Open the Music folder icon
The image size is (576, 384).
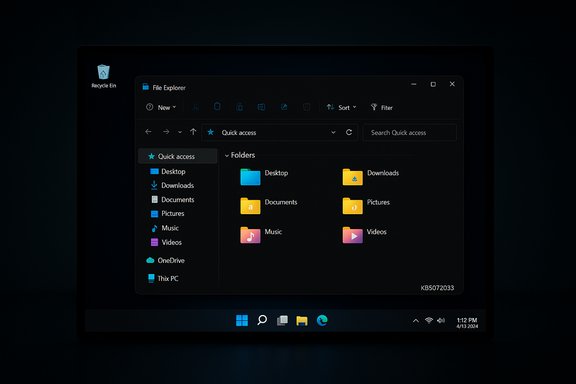250,235
